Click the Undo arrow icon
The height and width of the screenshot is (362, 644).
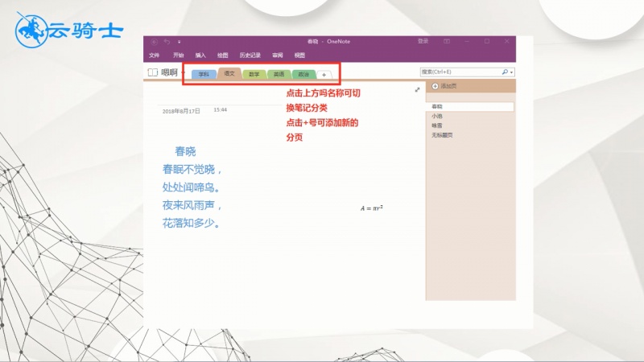[x=167, y=42]
